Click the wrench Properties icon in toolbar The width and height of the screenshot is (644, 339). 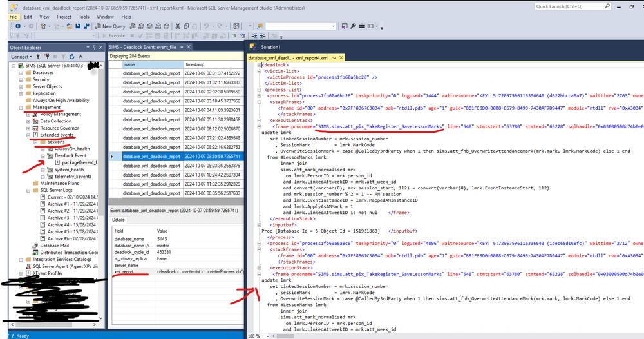(353, 26)
